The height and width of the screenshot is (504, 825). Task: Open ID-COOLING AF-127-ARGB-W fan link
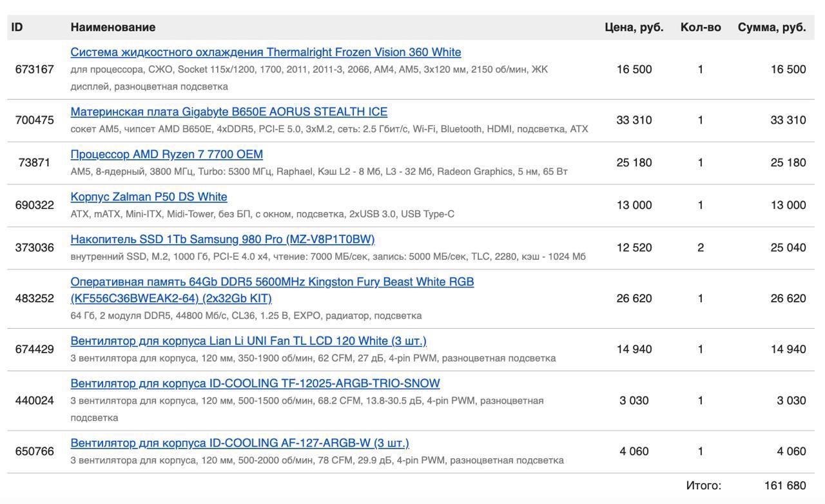point(240,443)
